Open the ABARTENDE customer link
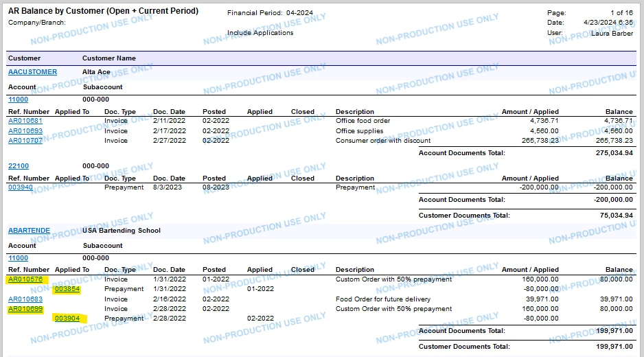 29,231
